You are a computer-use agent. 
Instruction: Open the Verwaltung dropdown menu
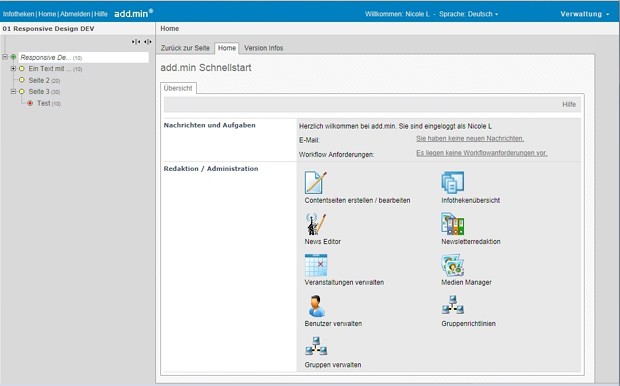click(585, 14)
